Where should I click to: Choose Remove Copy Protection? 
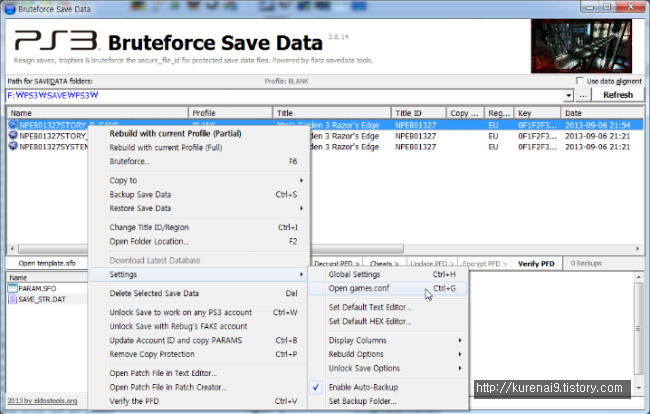pos(152,354)
